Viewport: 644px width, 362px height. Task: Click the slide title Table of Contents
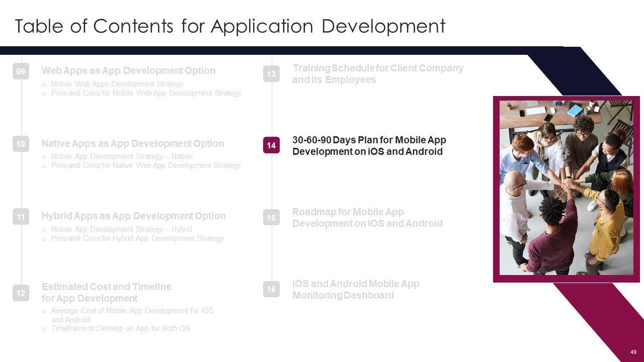click(230, 26)
